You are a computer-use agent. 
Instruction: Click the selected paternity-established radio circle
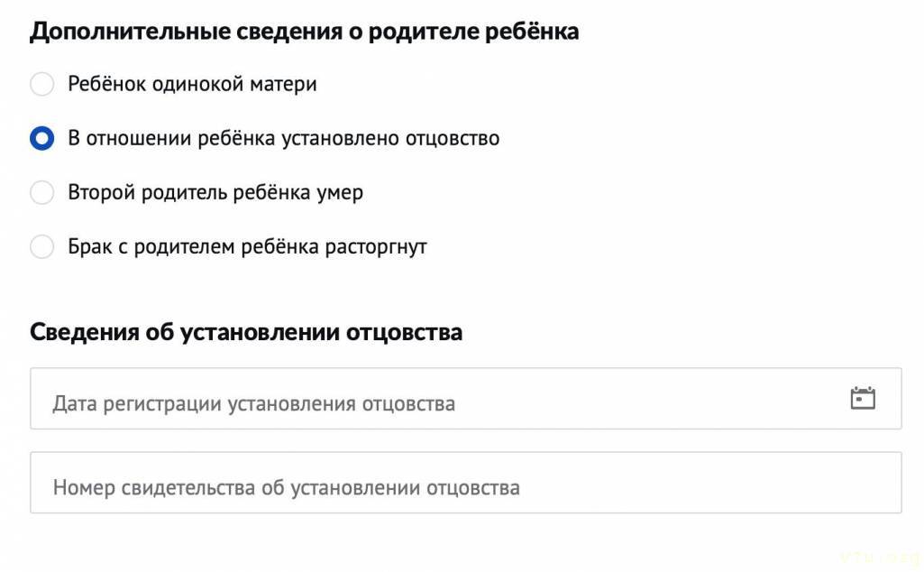[x=42, y=139]
